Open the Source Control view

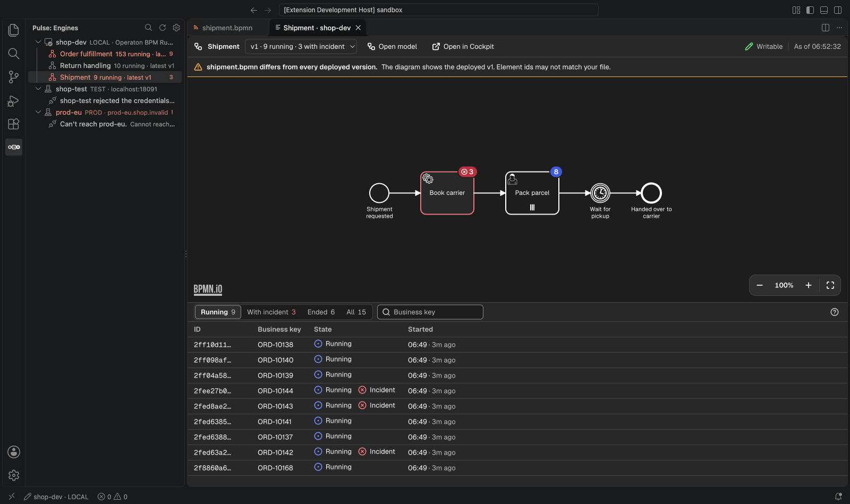[x=14, y=77]
